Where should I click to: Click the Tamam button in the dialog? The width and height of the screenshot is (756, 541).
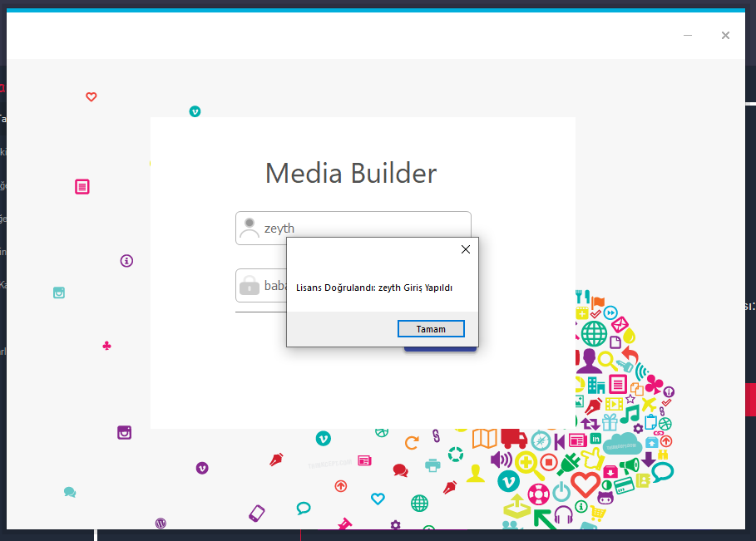tap(431, 329)
